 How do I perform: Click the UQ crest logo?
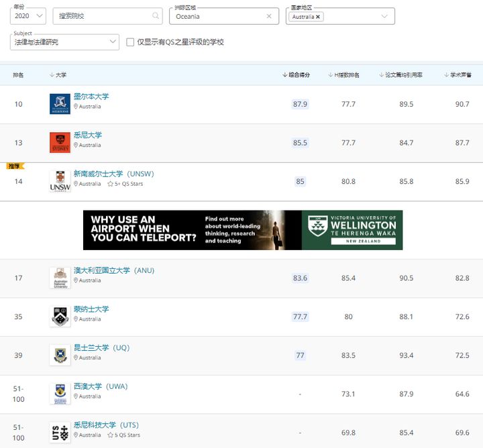60,355
